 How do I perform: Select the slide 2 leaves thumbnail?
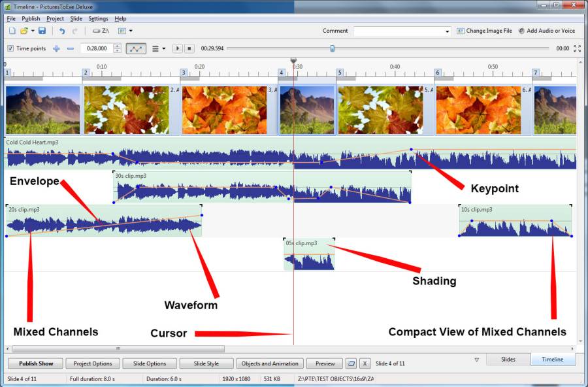[x=126, y=110]
